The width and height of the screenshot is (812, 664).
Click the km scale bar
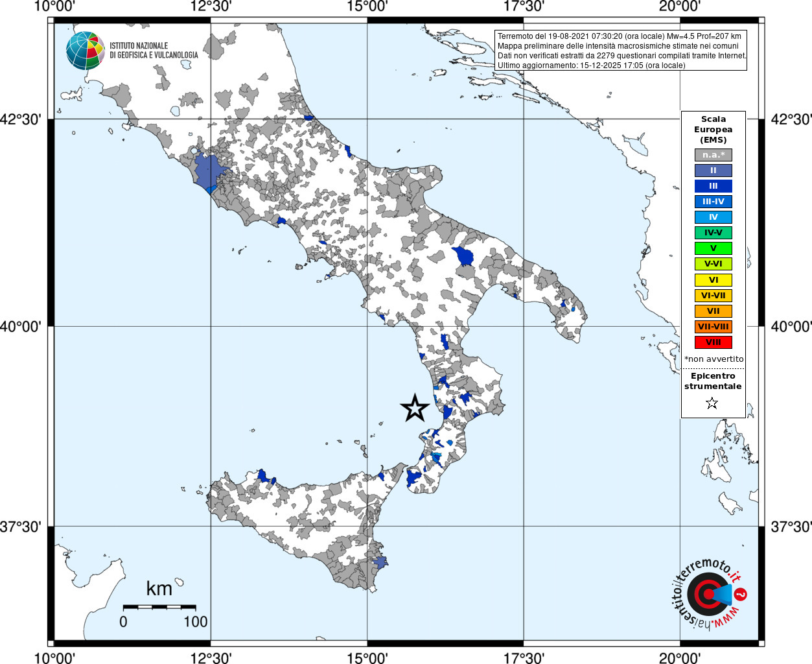point(159,607)
